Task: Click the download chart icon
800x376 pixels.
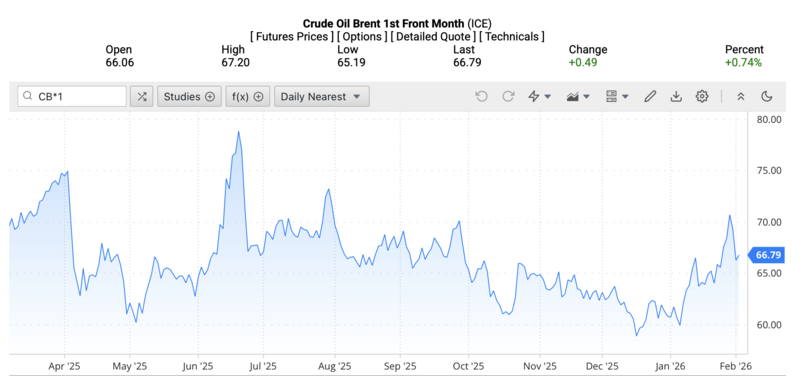Action: pyautogui.click(x=676, y=96)
